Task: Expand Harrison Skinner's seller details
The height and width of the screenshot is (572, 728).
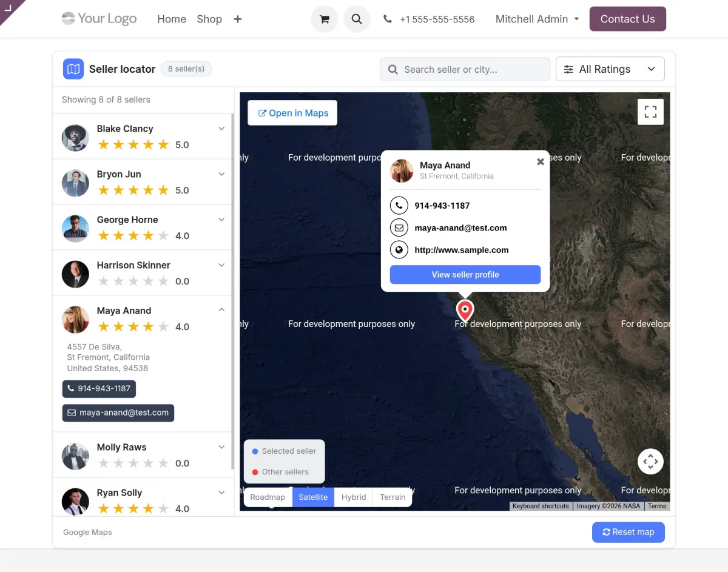Action: point(221,265)
